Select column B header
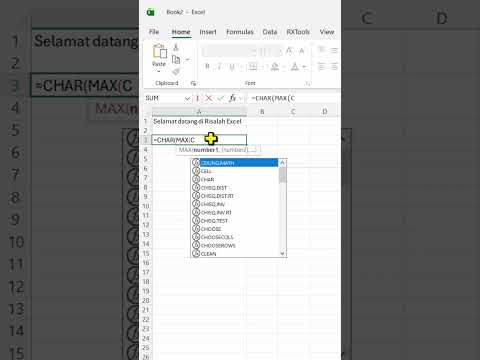The width and height of the screenshot is (480, 360). [262, 111]
